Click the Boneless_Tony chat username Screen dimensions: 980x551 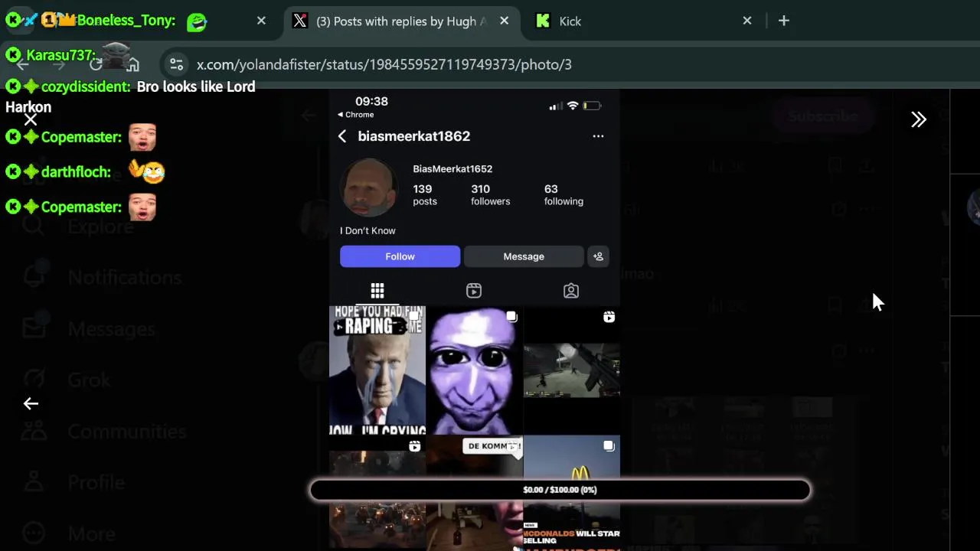pos(126,21)
